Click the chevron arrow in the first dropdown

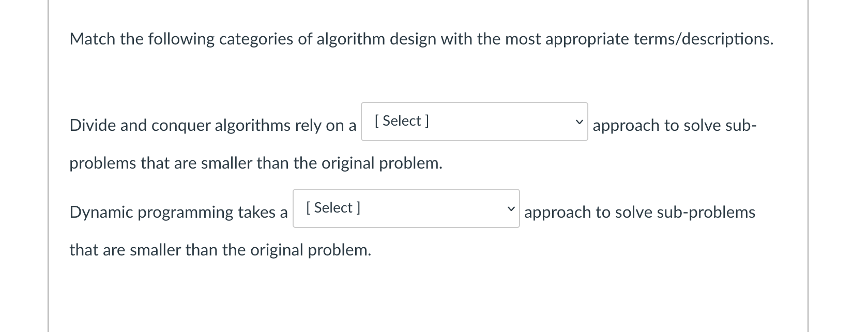[x=579, y=122]
